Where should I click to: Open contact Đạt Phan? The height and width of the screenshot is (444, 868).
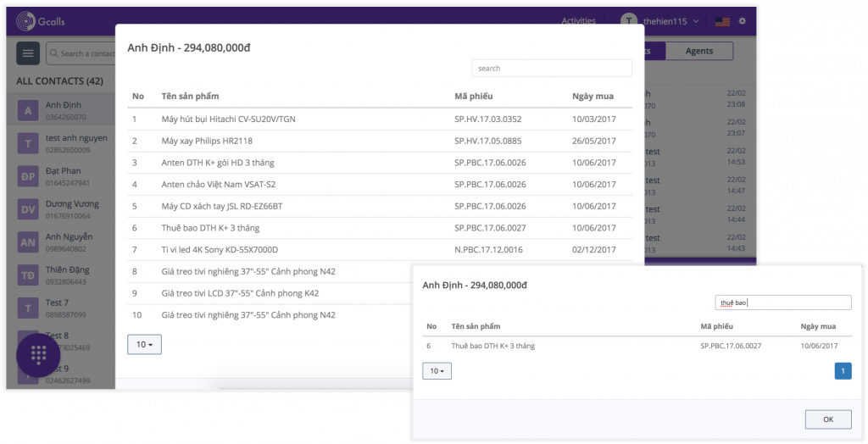[x=61, y=176]
